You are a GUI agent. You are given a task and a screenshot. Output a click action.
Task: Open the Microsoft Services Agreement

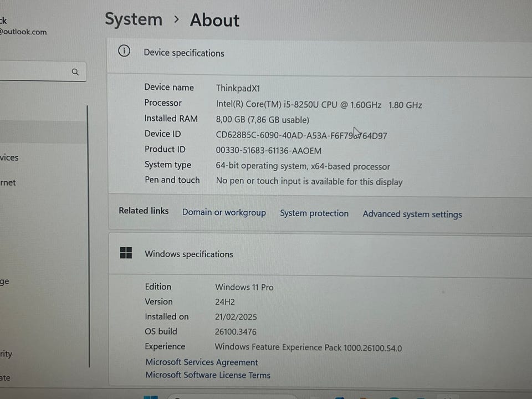(x=202, y=362)
